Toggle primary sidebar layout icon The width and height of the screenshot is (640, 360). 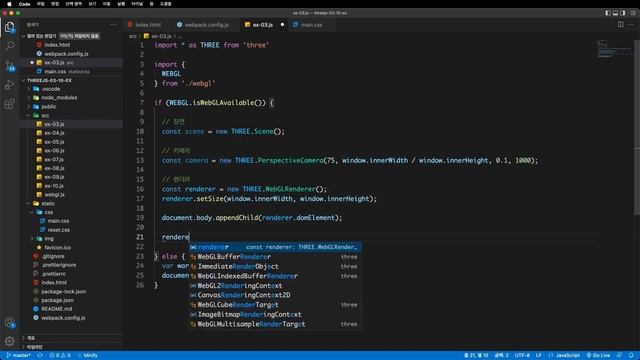(608, 13)
